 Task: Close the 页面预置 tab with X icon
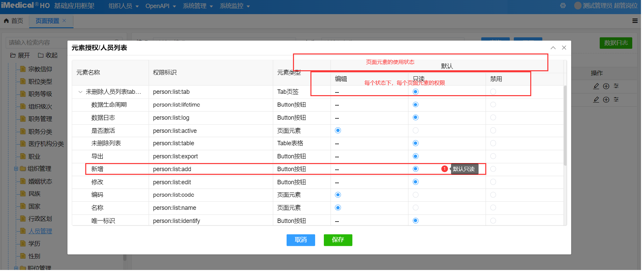click(x=64, y=21)
